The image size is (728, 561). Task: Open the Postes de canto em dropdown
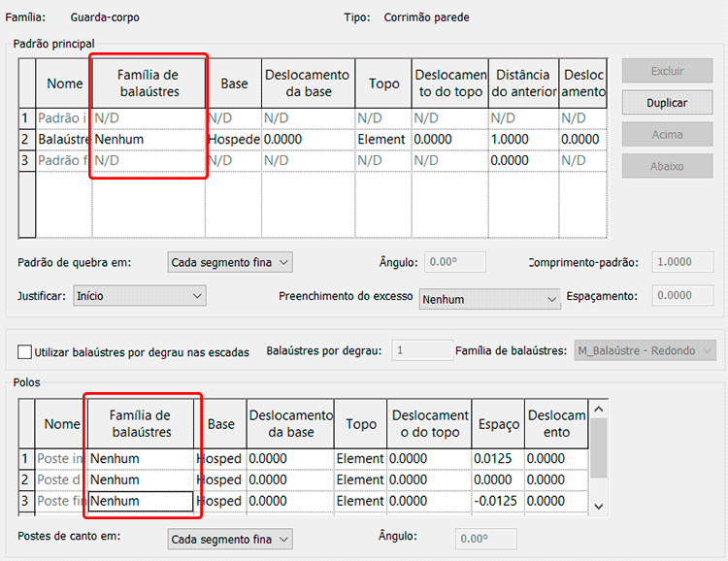click(x=227, y=539)
